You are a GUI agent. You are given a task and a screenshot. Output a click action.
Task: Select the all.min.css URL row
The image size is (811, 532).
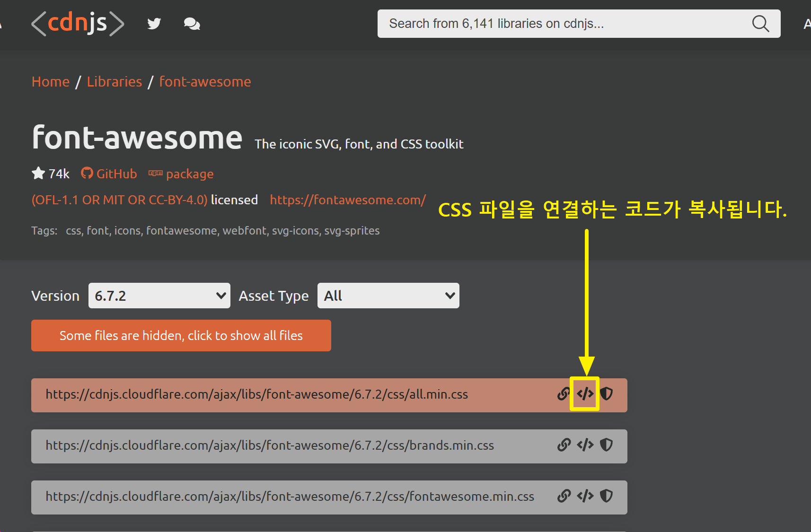tap(329, 395)
